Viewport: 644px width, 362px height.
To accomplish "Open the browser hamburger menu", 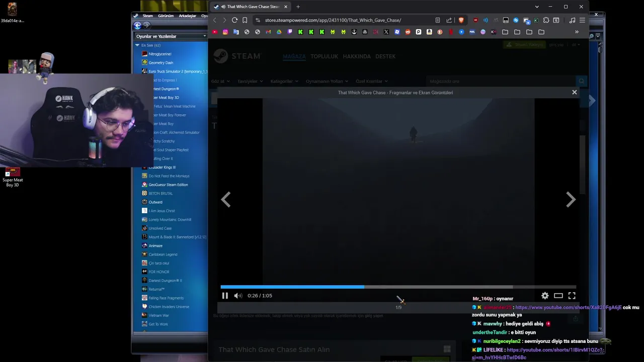I will coord(582,20).
